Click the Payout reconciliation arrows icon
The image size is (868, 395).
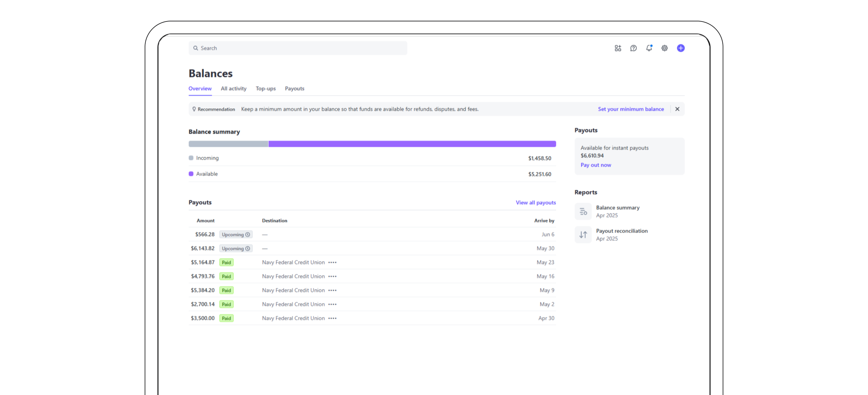(x=583, y=235)
